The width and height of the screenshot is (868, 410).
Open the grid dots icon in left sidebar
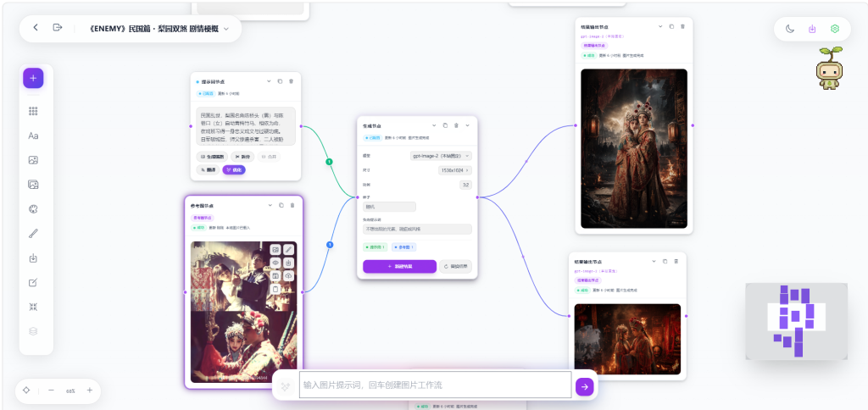click(x=33, y=111)
